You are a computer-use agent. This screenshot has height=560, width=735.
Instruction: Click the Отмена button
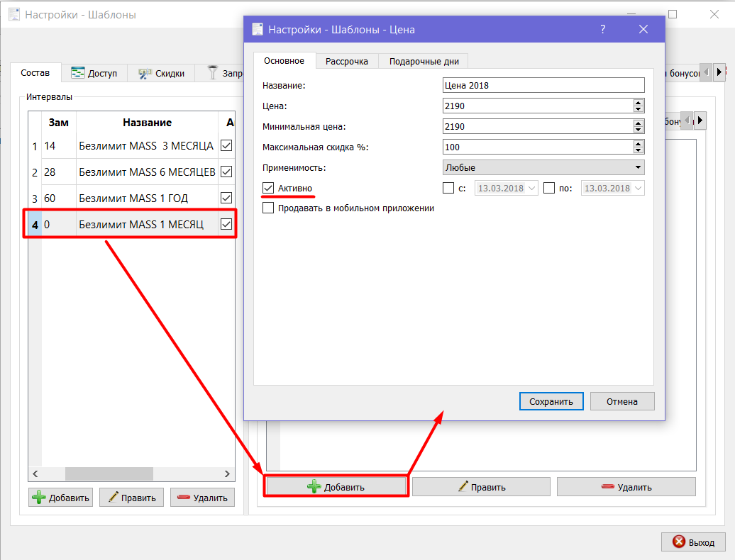click(622, 401)
